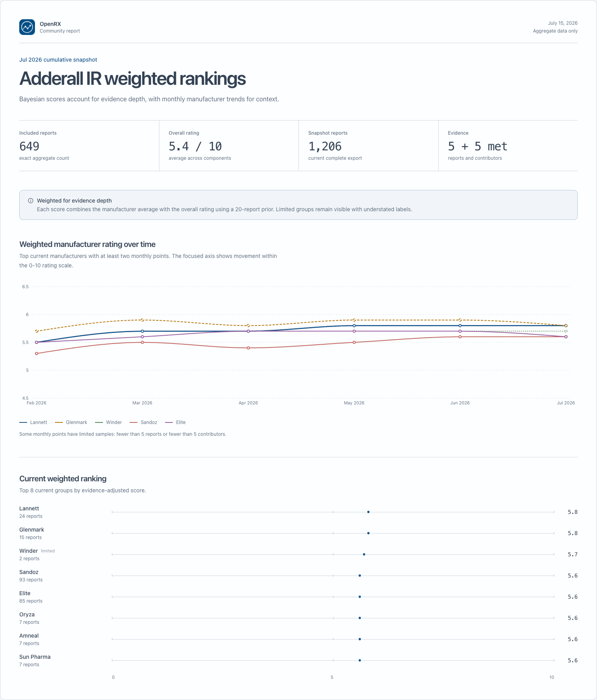The height and width of the screenshot is (700, 597).
Task: Click the Weighted for evidence depth title
Action: 74,201
